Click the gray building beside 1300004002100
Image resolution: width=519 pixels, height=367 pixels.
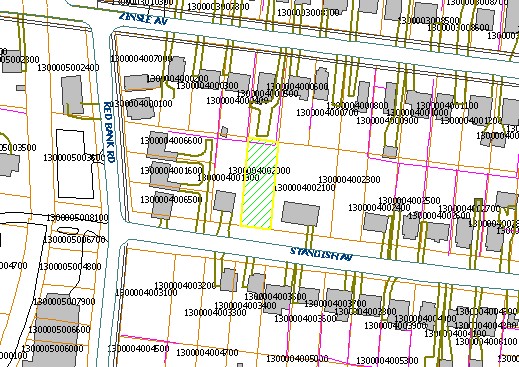300,214
